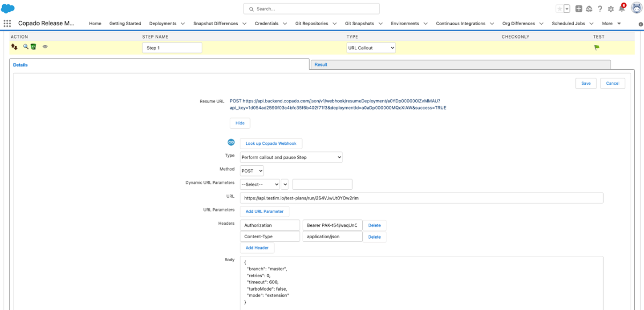Open the Dynamic URL Parameters --Select-- dropdown
644x310 pixels.
(x=260, y=184)
